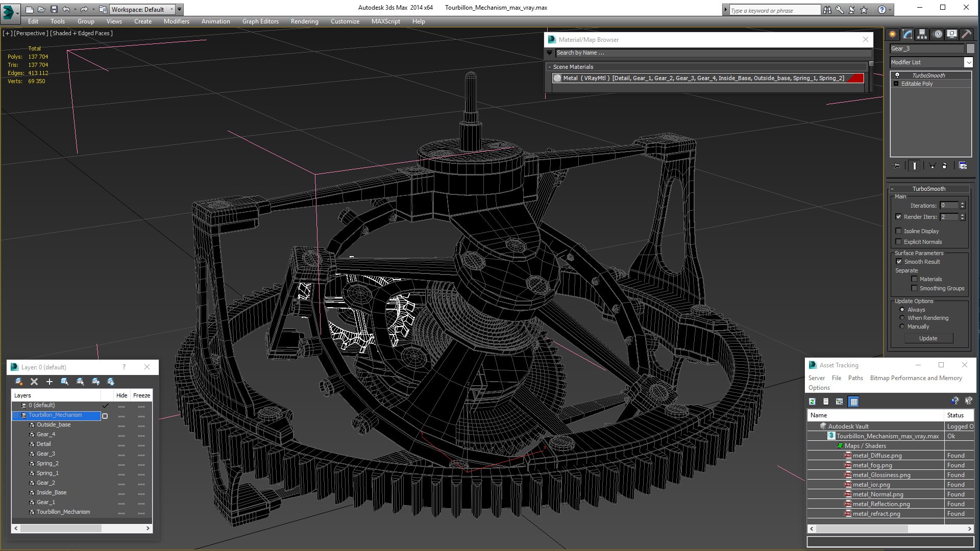Open Configure Modifier Sets icon
This screenshot has height=551, width=980.
(963, 166)
